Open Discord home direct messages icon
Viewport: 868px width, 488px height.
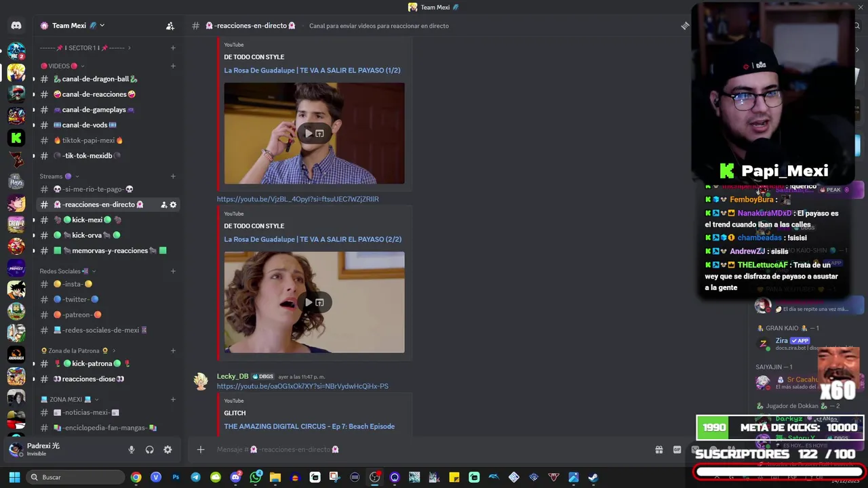16,26
